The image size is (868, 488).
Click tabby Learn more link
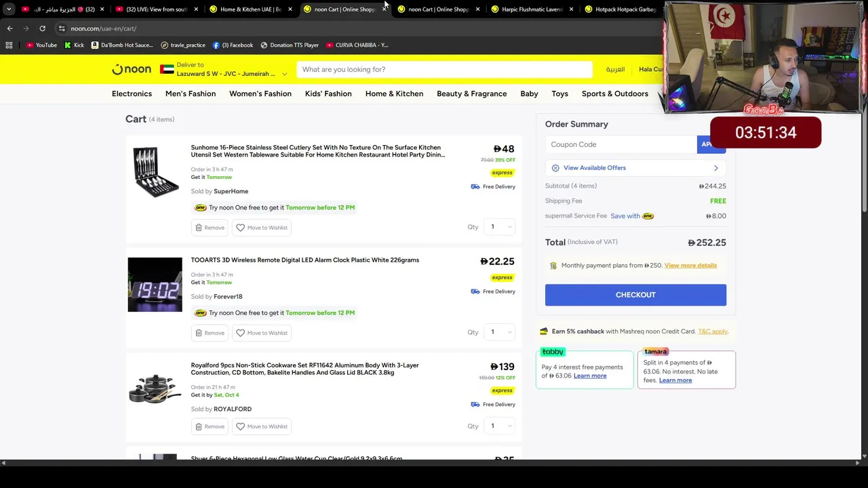590,375
